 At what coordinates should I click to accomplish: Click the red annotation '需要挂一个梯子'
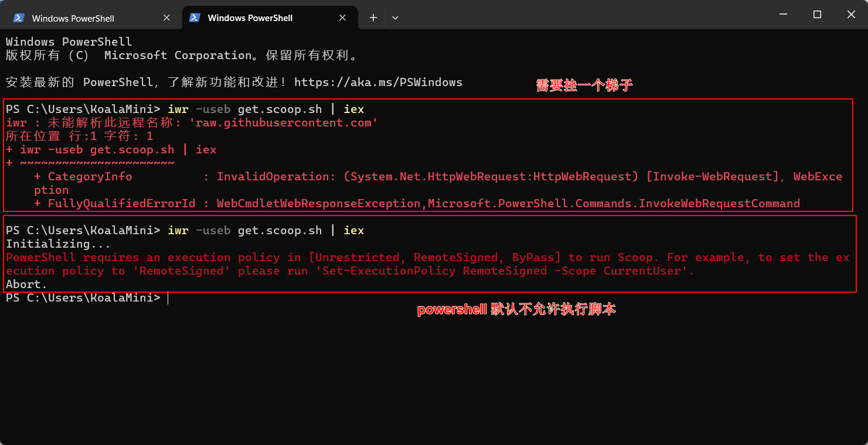coord(584,85)
